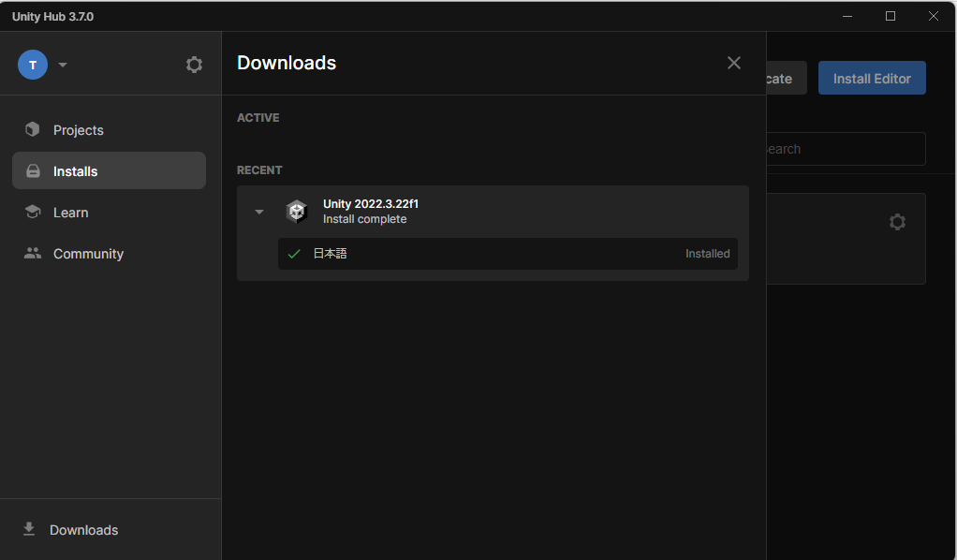Click the Learn graduation cap icon
957x560 pixels.
coord(33,212)
